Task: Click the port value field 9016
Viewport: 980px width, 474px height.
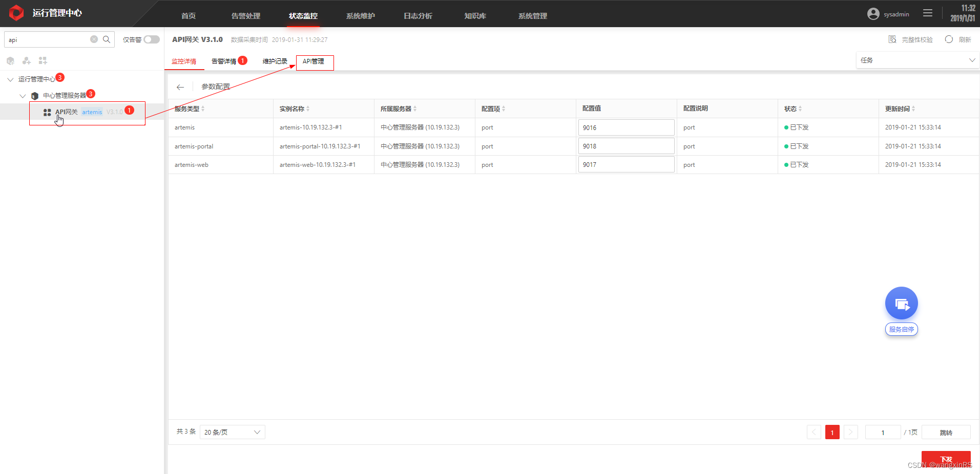Action: tap(626, 127)
